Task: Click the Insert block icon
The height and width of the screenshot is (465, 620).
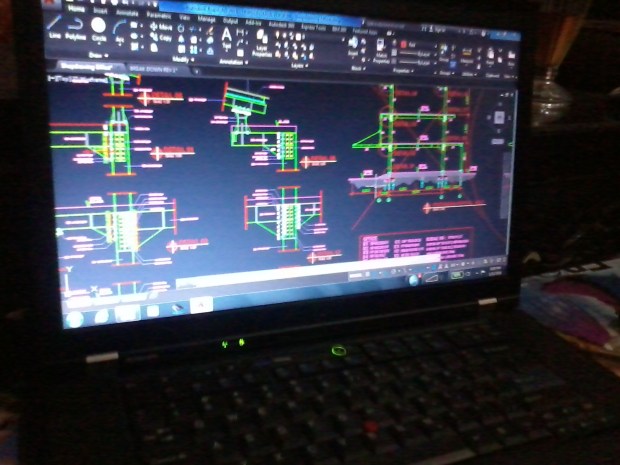Action: pos(353,46)
